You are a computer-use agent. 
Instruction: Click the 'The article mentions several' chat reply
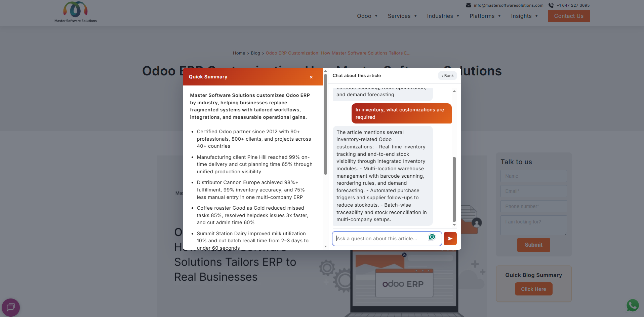[383, 176]
